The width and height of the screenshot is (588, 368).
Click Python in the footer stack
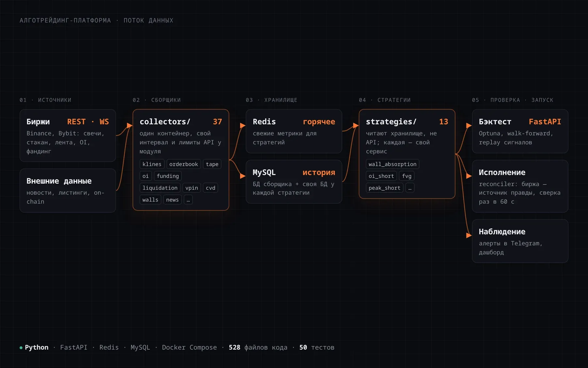[x=37, y=347]
